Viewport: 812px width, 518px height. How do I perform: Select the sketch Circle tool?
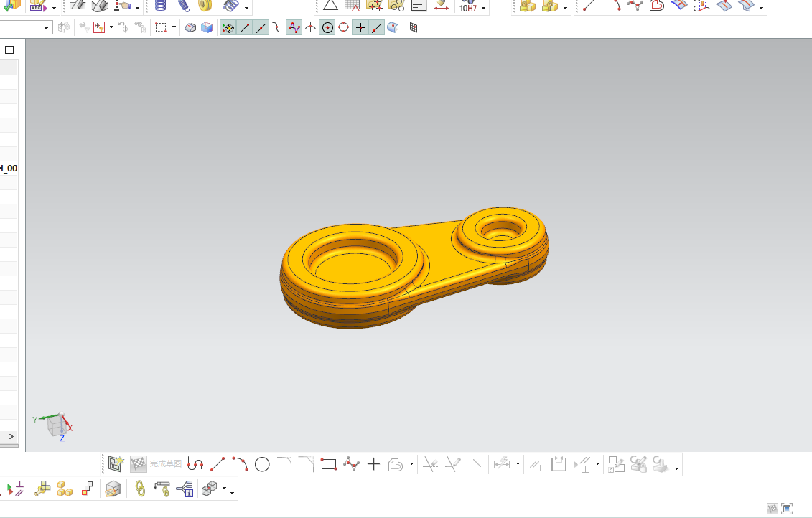click(x=262, y=464)
